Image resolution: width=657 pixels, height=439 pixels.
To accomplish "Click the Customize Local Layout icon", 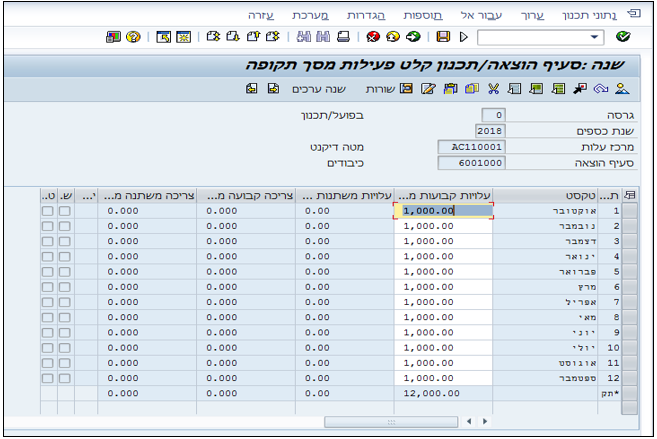I will (x=113, y=37).
